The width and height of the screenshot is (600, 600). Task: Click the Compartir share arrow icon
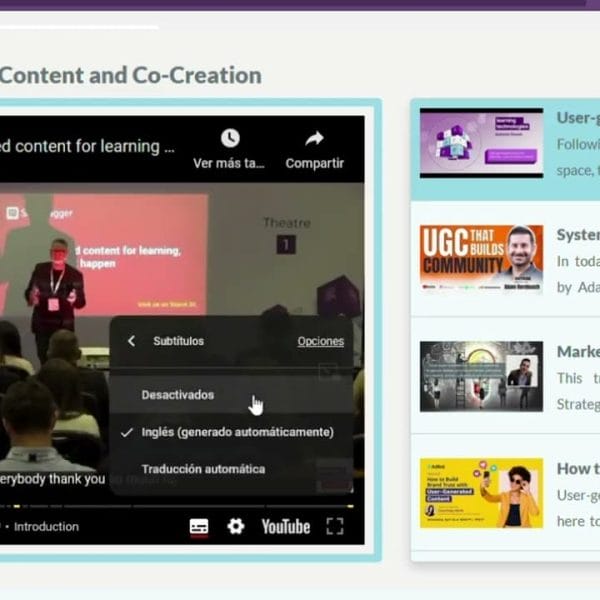click(315, 139)
